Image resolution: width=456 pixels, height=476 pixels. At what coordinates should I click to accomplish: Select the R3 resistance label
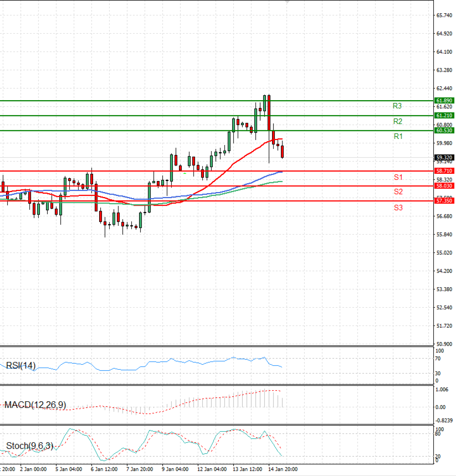(x=397, y=106)
